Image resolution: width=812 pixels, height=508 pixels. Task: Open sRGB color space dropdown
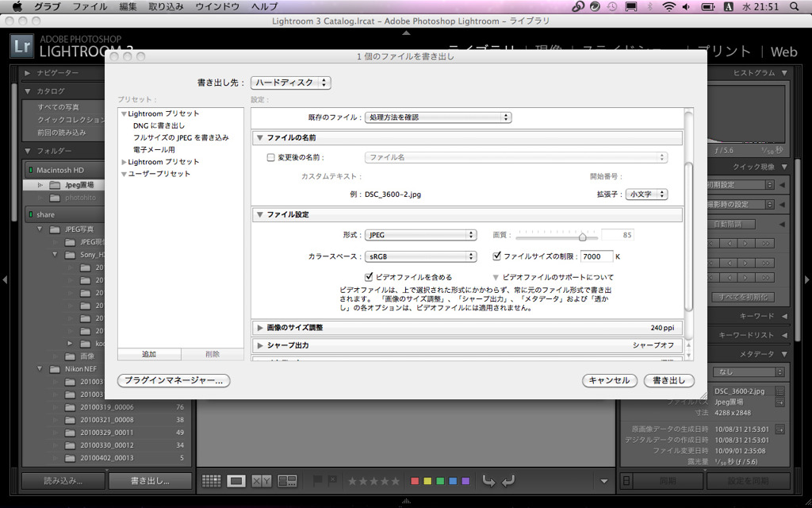click(x=420, y=256)
